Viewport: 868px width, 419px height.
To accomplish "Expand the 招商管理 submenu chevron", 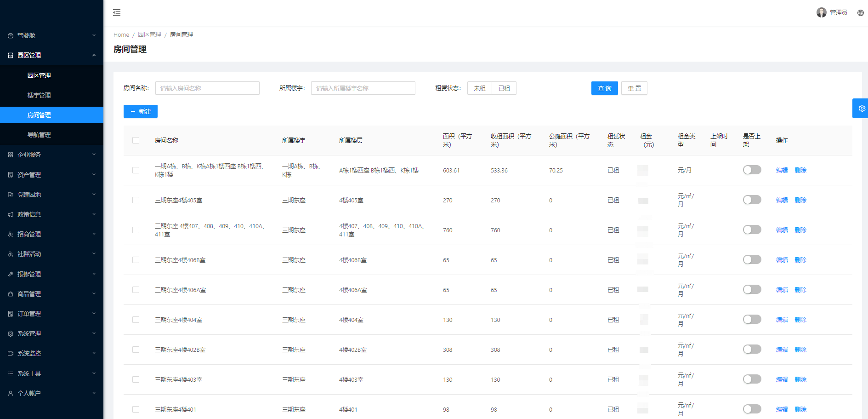I will pos(94,234).
